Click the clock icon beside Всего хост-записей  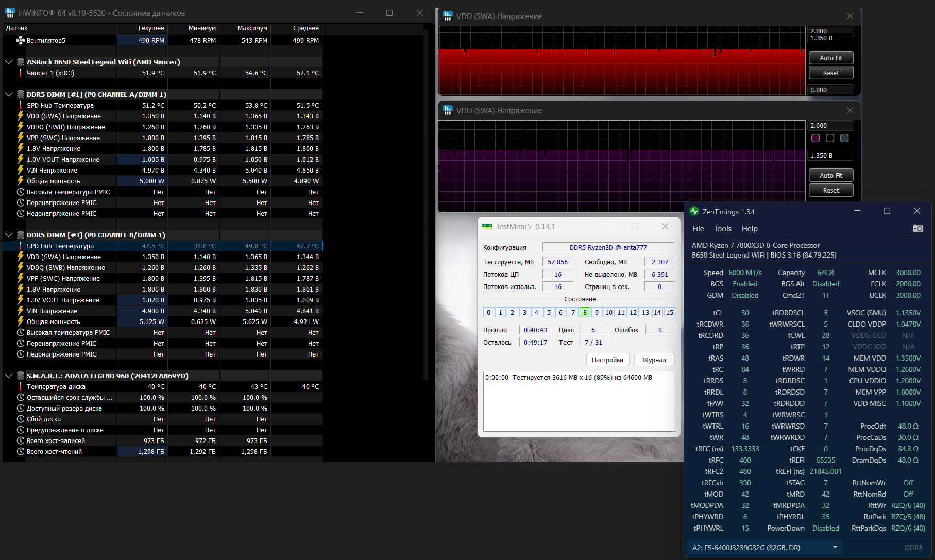coord(21,440)
